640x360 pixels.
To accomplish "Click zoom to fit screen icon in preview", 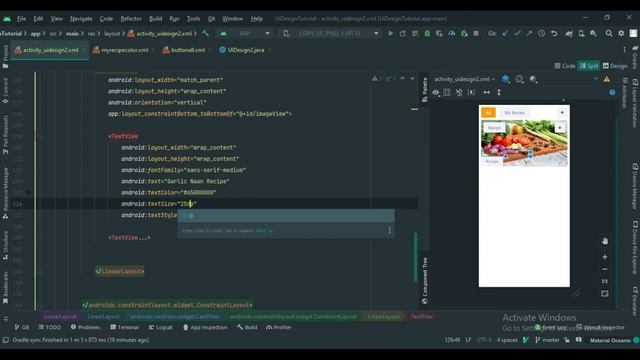I will pyautogui.click(x=604, y=293).
